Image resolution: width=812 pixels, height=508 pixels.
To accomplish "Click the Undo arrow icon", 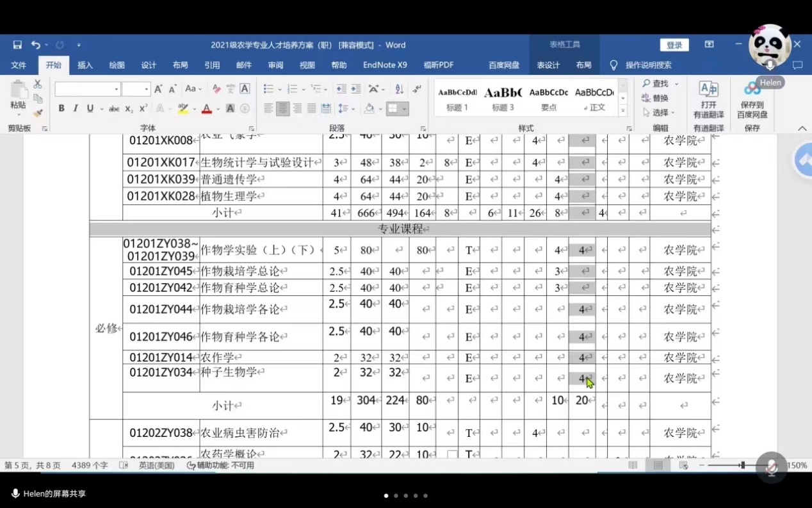I will pos(35,45).
